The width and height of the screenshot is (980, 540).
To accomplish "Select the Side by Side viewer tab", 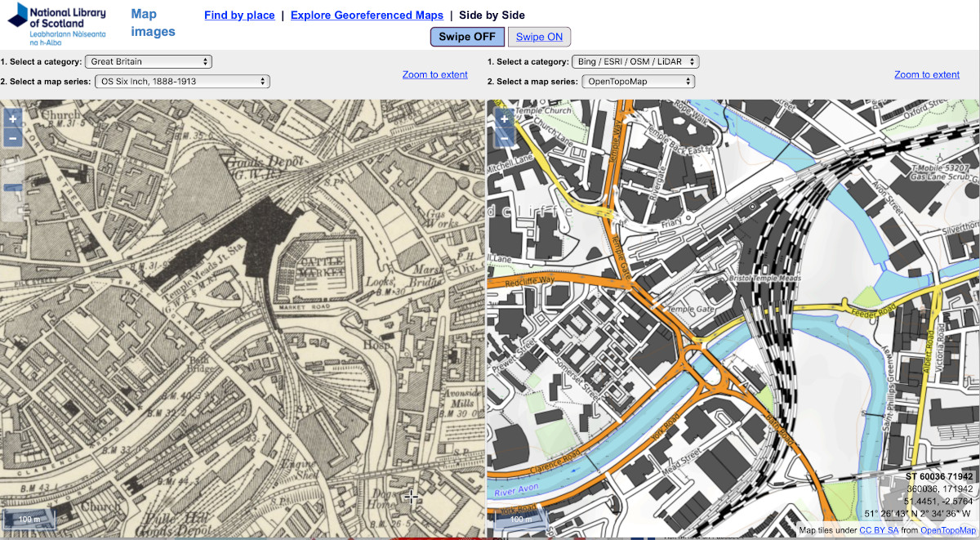I will click(x=492, y=15).
